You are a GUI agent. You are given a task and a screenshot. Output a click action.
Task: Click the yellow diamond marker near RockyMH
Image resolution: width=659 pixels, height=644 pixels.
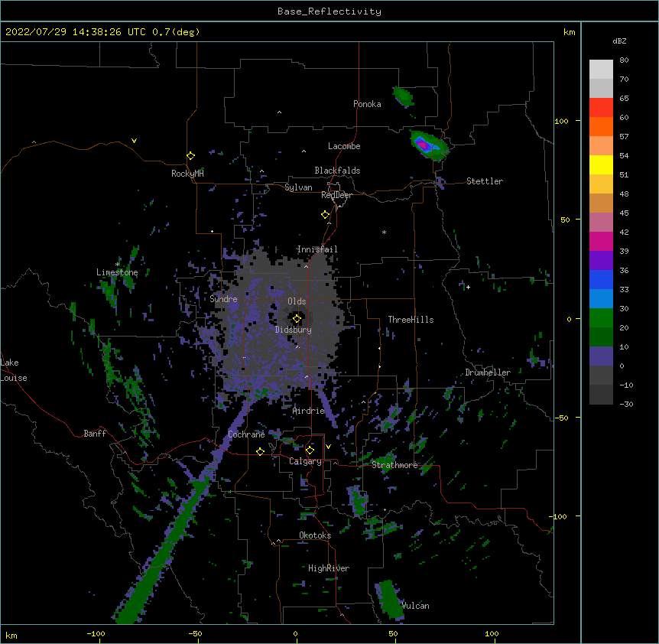click(190, 156)
